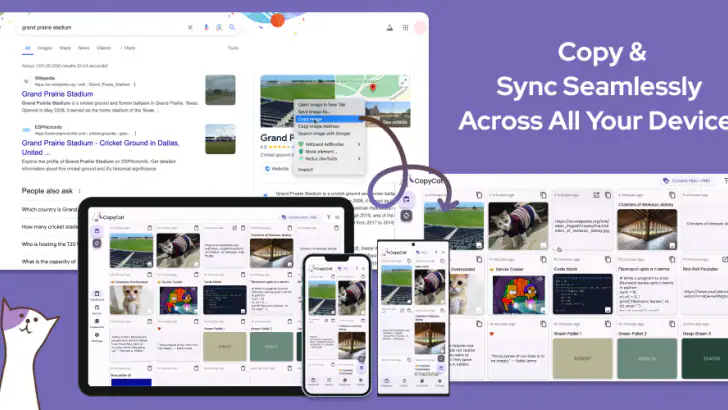The height and width of the screenshot is (410, 728).
Task: Click the Wikipedia result thumbnail image
Action: coord(221,90)
